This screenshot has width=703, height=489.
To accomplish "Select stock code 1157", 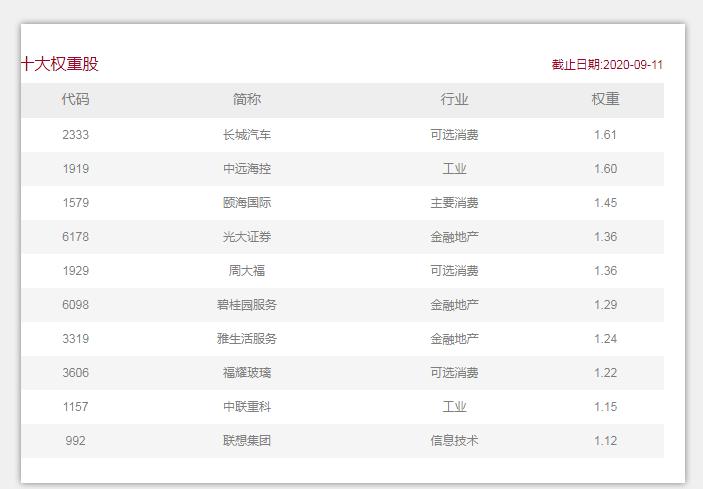I will pos(75,407).
